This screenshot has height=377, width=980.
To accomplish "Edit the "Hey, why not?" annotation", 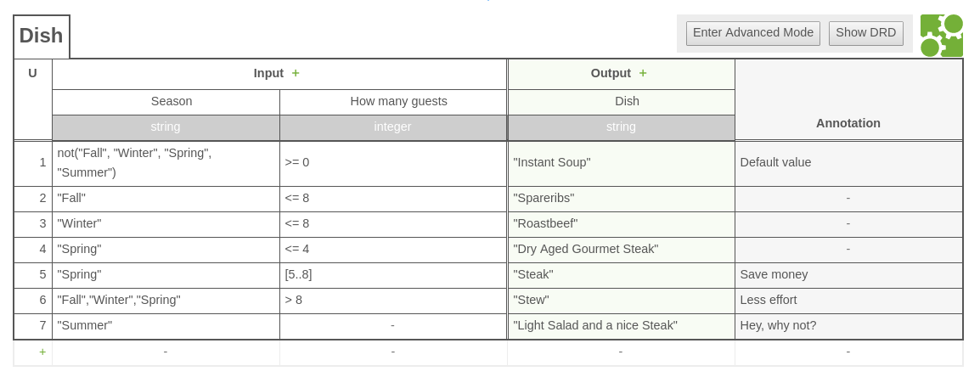I will (848, 326).
